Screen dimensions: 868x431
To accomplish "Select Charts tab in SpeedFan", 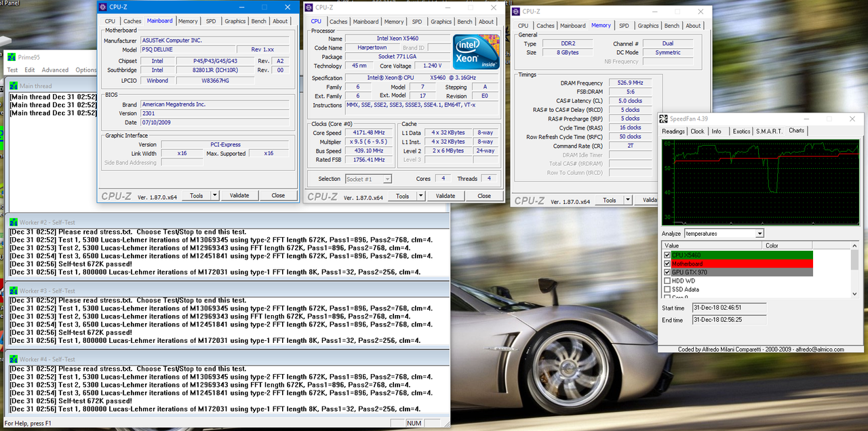I will (796, 131).
